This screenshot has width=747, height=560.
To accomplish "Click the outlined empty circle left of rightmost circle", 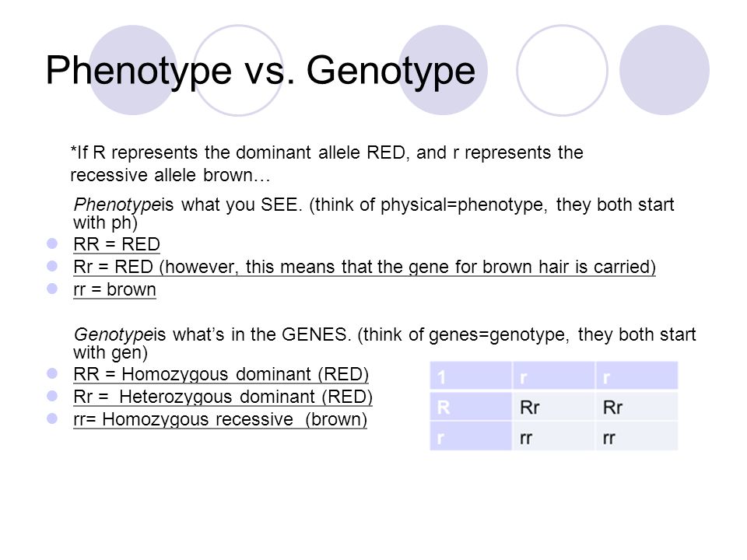I will tap(562, 71).
